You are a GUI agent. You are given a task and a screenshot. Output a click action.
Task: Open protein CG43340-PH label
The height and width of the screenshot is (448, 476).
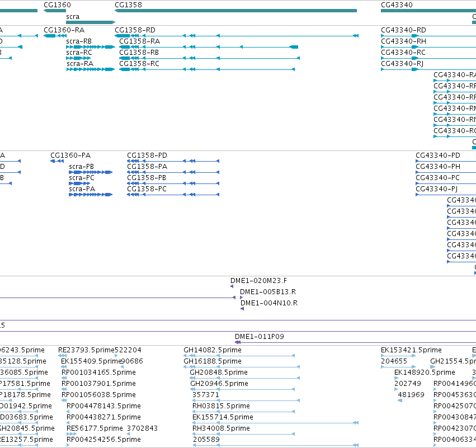[x=438, y=167]
